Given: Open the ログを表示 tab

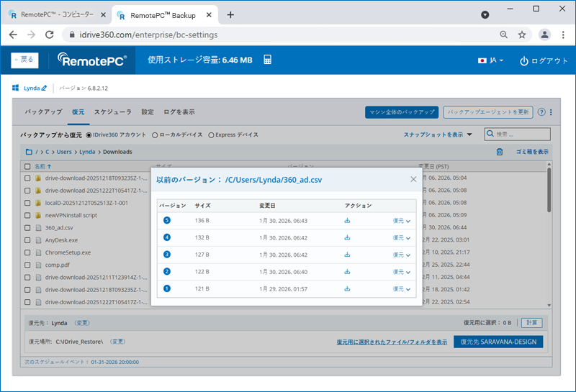Looking at the screenshot, I should pos(179,112).
